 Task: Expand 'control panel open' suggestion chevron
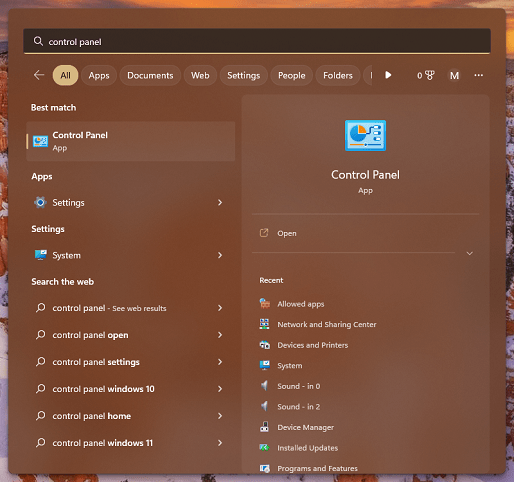220,335
